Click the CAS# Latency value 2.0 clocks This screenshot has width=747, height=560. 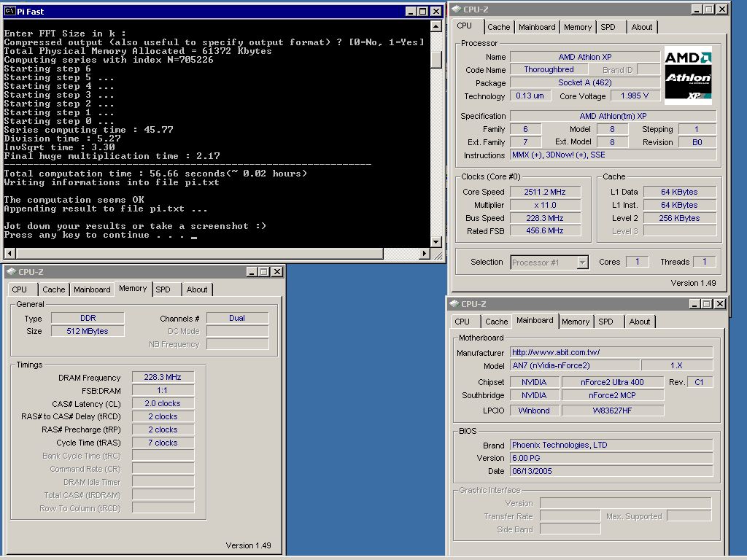(x=163, y=403)
